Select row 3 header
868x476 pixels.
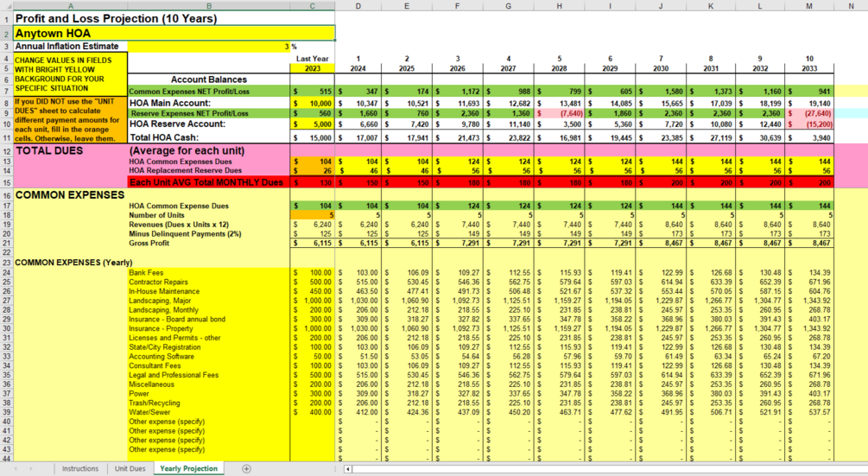coord(7,47)
